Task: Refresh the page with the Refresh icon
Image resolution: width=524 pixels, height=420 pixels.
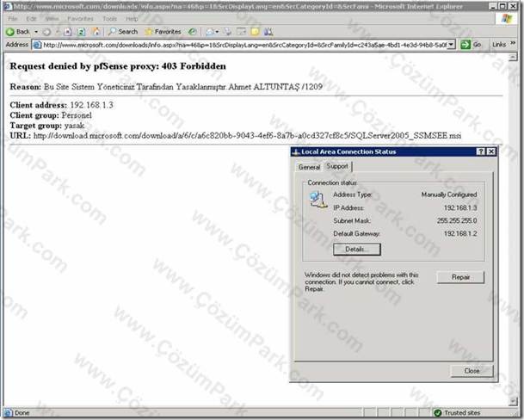Action: click(x=81, y=32)
